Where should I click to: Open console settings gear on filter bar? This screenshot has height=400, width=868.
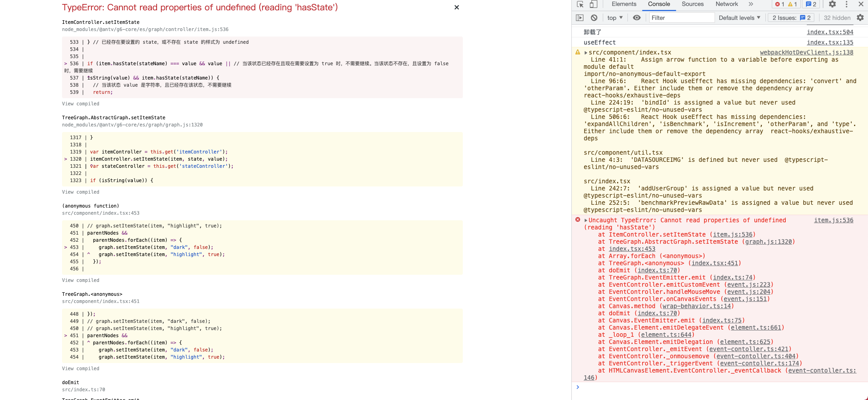click(860, 17)
